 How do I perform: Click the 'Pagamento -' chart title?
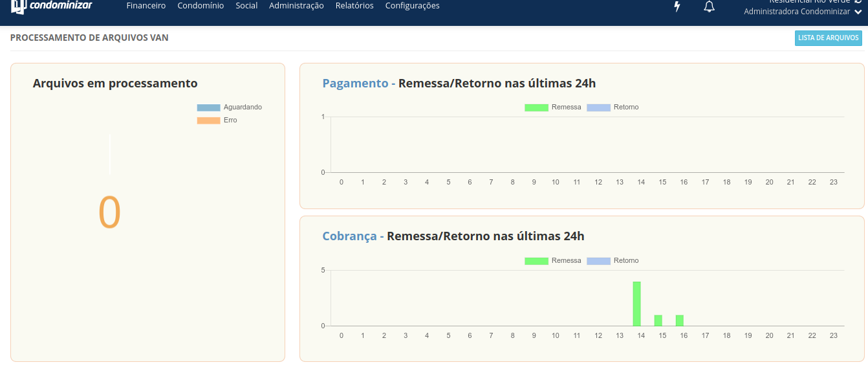click(359, 83)
